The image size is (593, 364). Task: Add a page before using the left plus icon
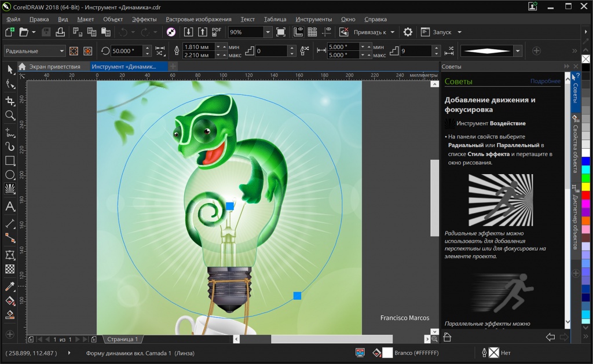coord(31,339)
